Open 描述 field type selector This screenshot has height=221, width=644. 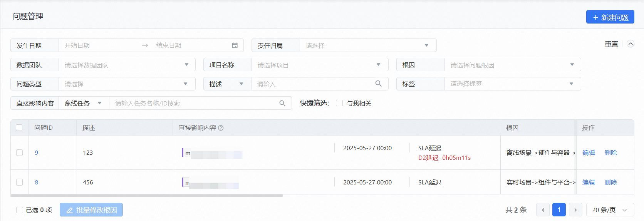tap(227, 84)
